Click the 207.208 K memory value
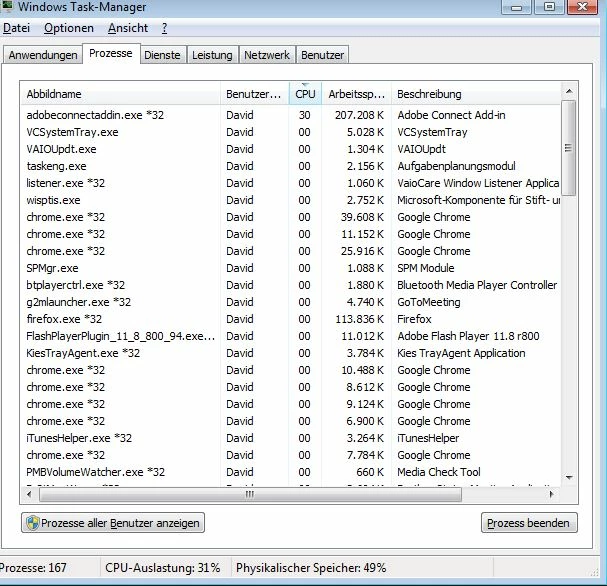 (x=359, y=115)
